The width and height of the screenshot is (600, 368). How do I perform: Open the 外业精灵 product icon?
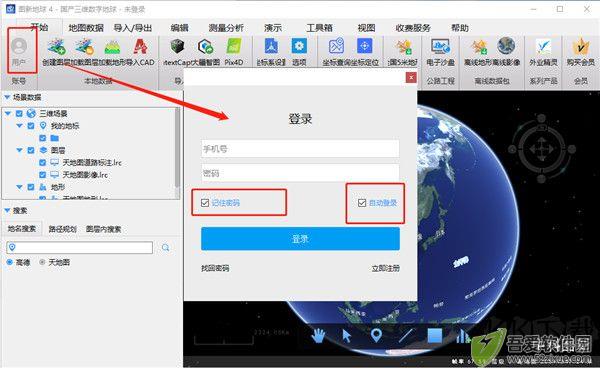click(x=543, y=47)
